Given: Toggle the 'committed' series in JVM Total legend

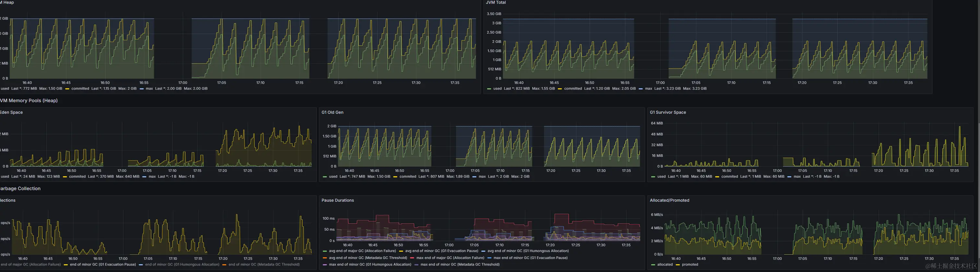Looking at the screenshot, I should tap(573, 88).
